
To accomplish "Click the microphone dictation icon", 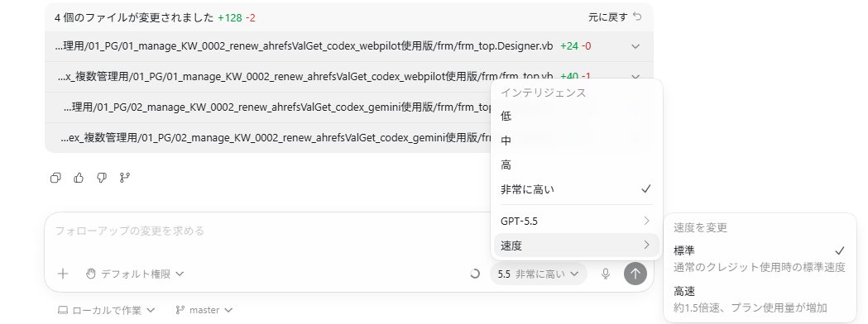I will click(x=606, y=274).
